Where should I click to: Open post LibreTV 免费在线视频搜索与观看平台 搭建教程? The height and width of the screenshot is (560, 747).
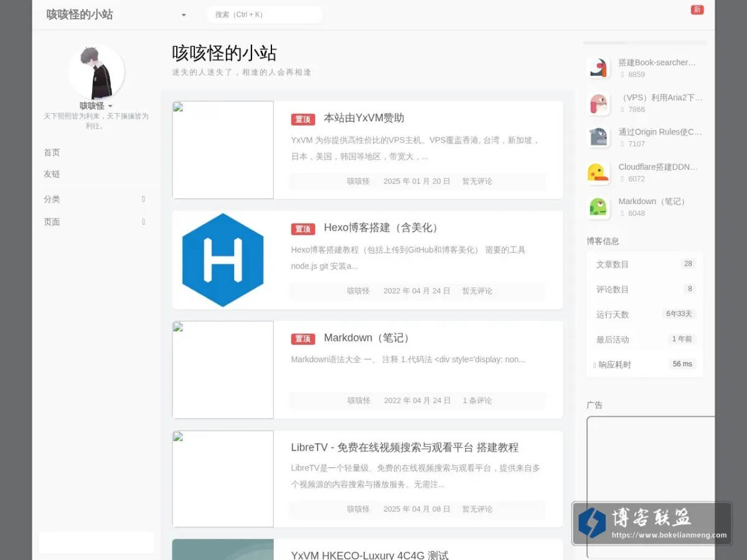[x=405, y=447]
